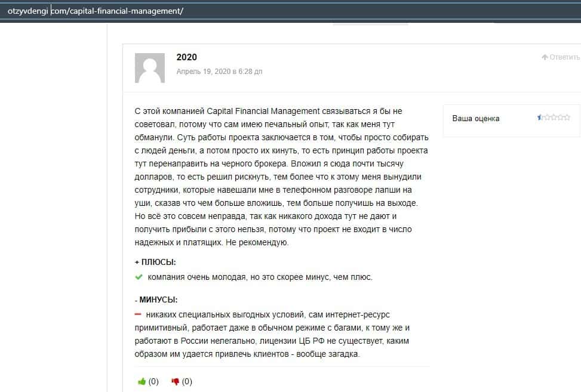Click the thumbs down dislike icon

point(176,381)
